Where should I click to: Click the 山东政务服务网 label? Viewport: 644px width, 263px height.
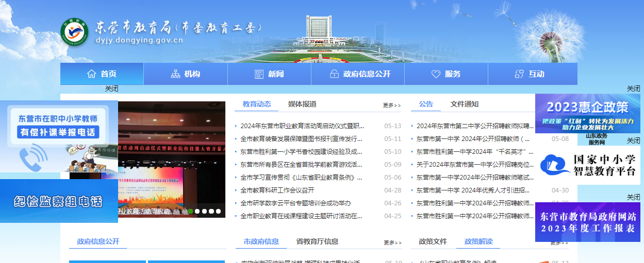coord(596,139)
